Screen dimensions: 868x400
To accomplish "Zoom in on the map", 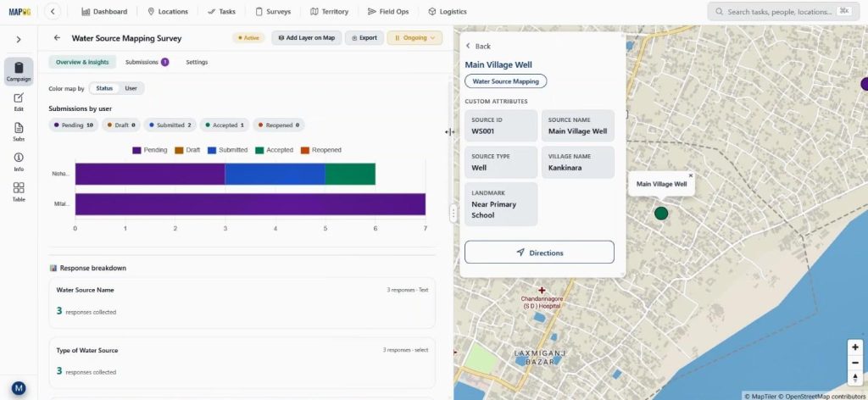I will (855, 347).
